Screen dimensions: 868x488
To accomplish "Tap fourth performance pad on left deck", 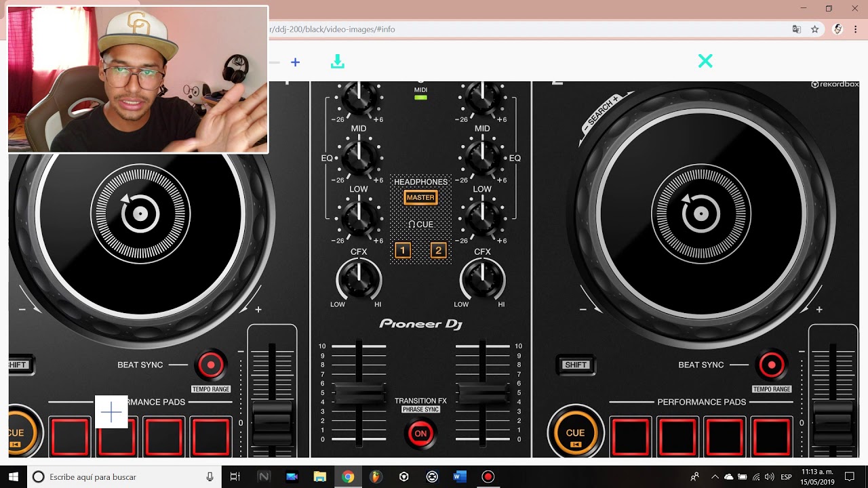I will [211, 437].
